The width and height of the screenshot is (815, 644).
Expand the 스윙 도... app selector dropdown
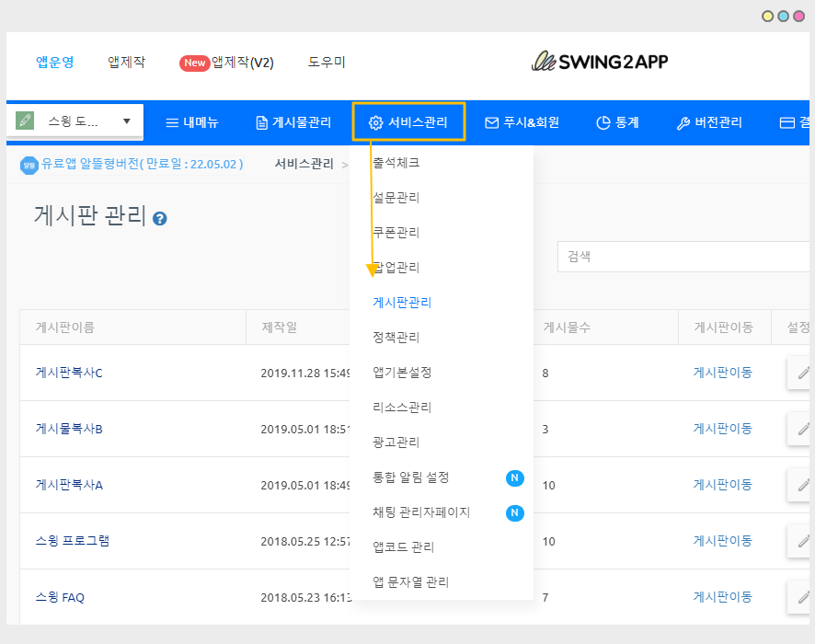click(126, 121)
